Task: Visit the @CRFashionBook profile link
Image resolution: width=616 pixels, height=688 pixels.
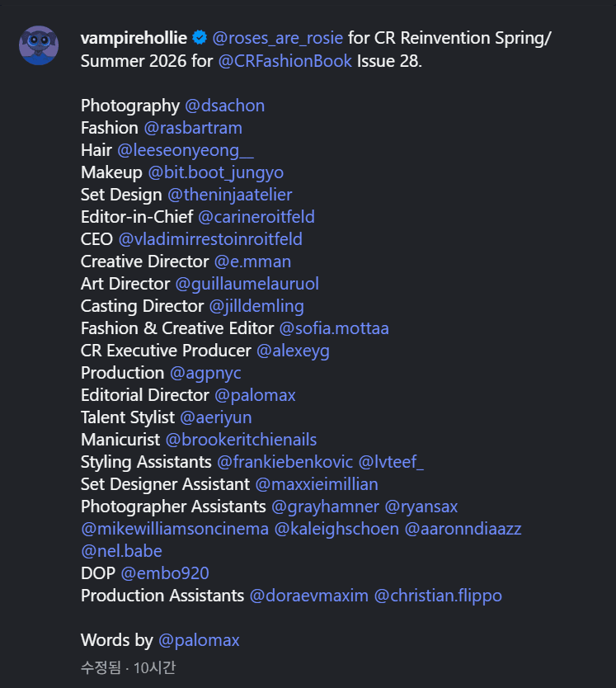Action: (x=285, y=61)
